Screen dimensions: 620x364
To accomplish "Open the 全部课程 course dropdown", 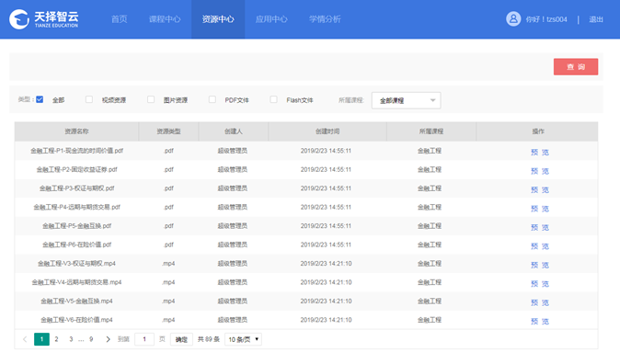I will tap(406, 100).
